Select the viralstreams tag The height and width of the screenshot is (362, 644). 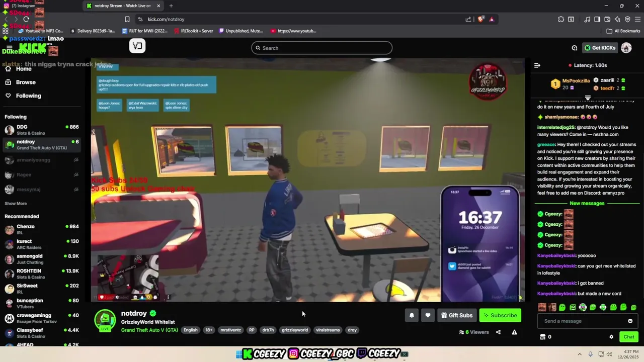point(328,330)
